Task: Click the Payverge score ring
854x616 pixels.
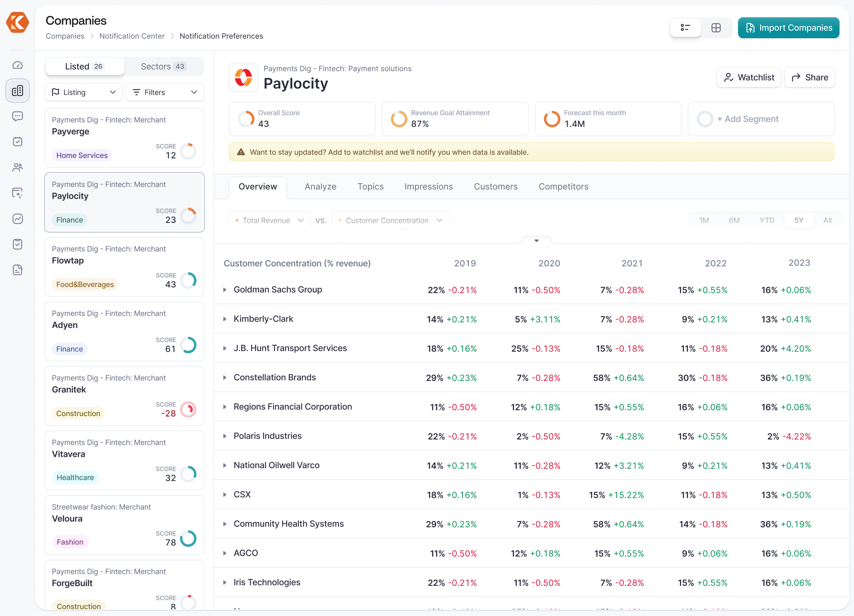Action: (188, 151)
